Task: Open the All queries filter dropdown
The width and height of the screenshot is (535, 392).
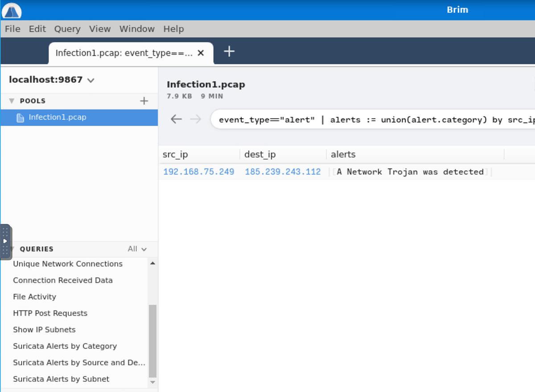Action: pyautogui.click(x=137, y=249)
